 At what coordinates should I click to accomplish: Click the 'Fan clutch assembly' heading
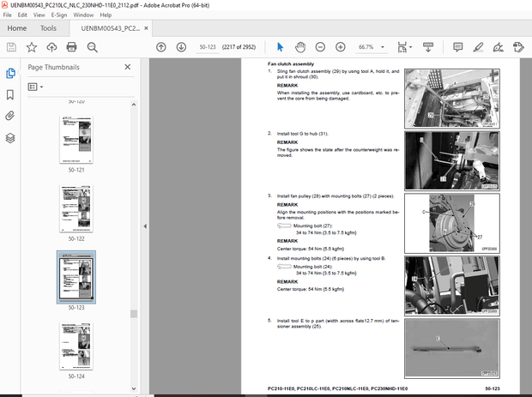tap(291, 63)
